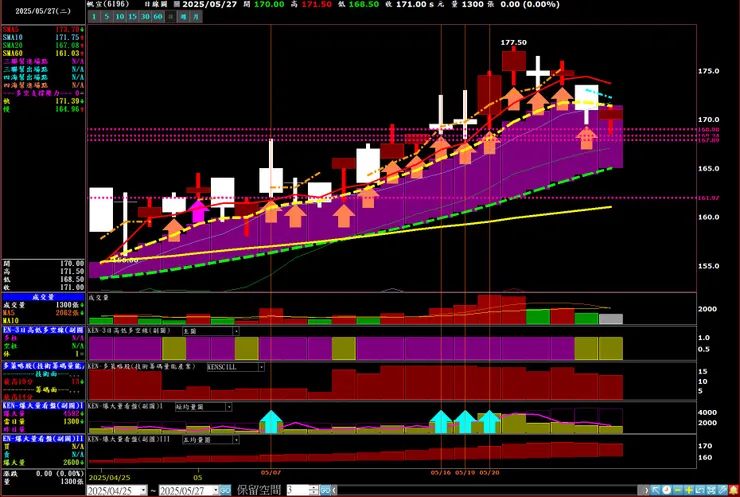Click the cyan up arrow at 05/16
This screenshot has width=740, height=497.
(441, 421)
